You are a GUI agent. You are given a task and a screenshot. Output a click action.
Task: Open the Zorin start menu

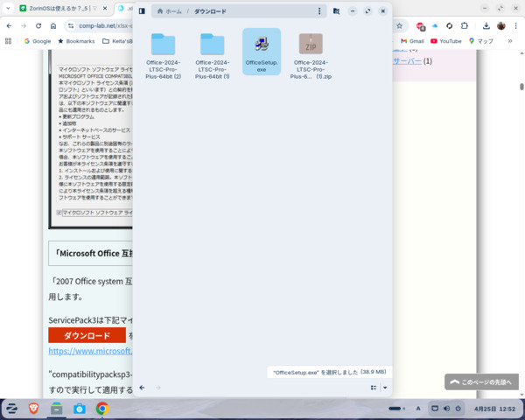(11, 409)
